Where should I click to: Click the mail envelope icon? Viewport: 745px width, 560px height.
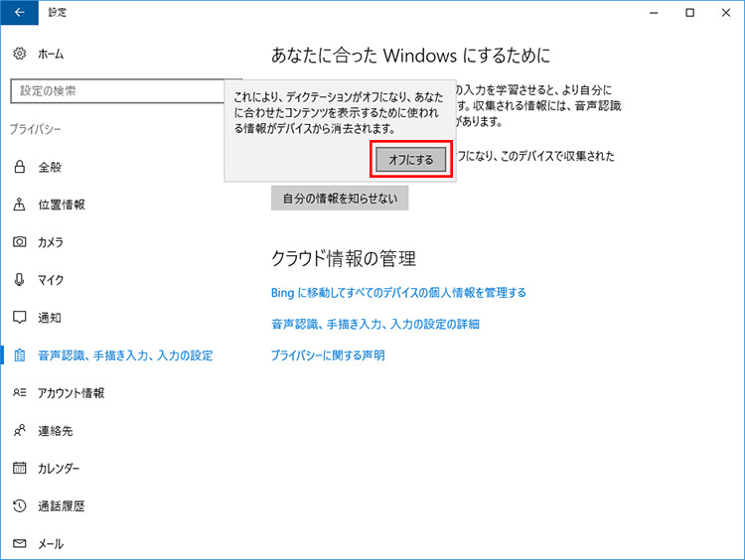(19, 544)
